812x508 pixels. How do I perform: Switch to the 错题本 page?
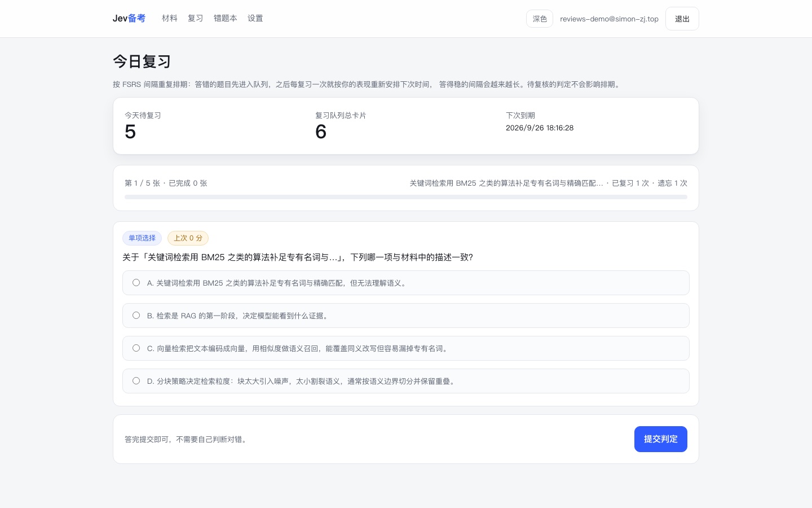(225, 18)
